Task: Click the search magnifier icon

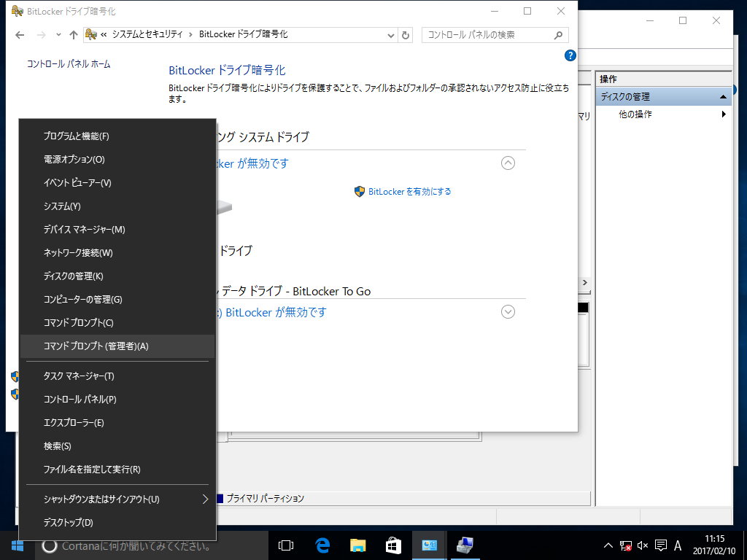Action: [x=559, y=35]
